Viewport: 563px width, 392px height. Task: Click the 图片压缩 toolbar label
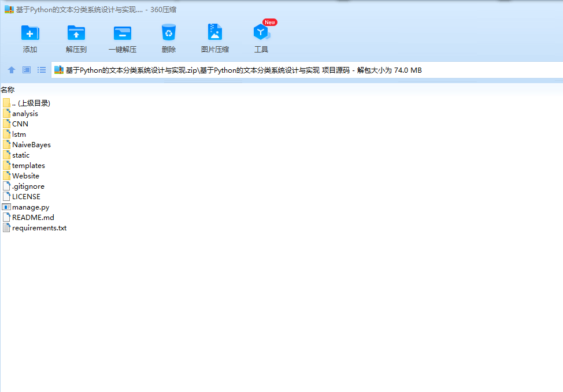pyautogui.click(x=214, y=50)
